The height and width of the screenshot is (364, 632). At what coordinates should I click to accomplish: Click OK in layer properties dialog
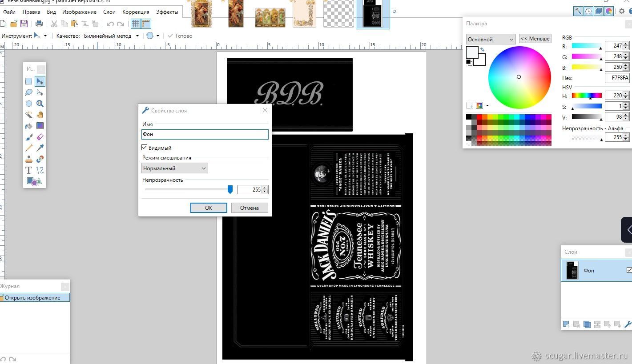(209, 208)
